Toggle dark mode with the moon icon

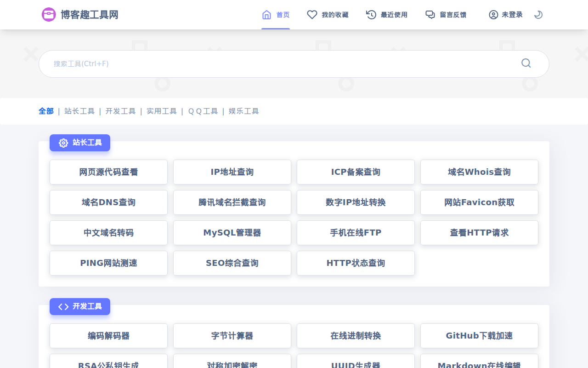[x=538, y=14]
